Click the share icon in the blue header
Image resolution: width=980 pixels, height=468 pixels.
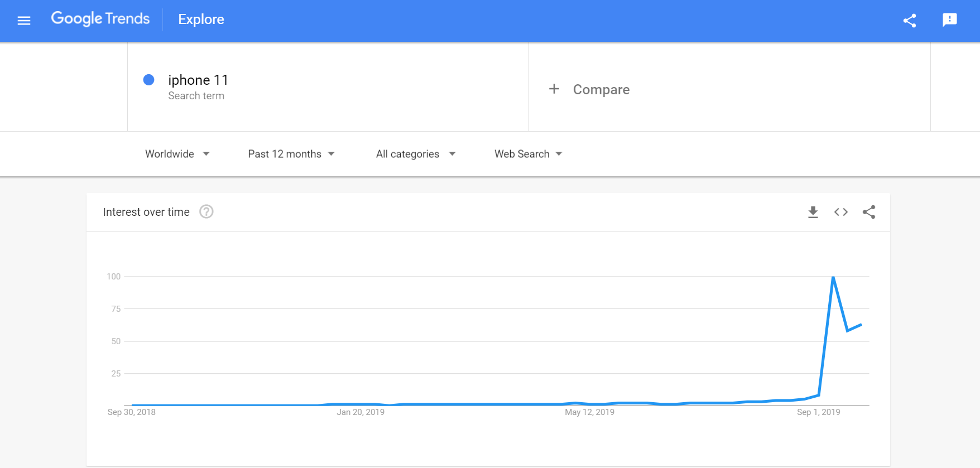point(910,21)
